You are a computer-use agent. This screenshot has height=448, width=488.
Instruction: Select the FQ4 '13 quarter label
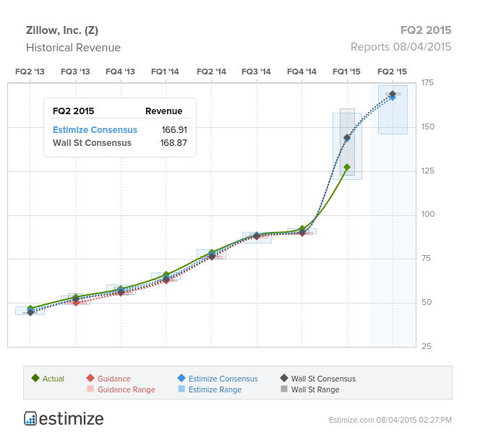(x=120, y=72)
